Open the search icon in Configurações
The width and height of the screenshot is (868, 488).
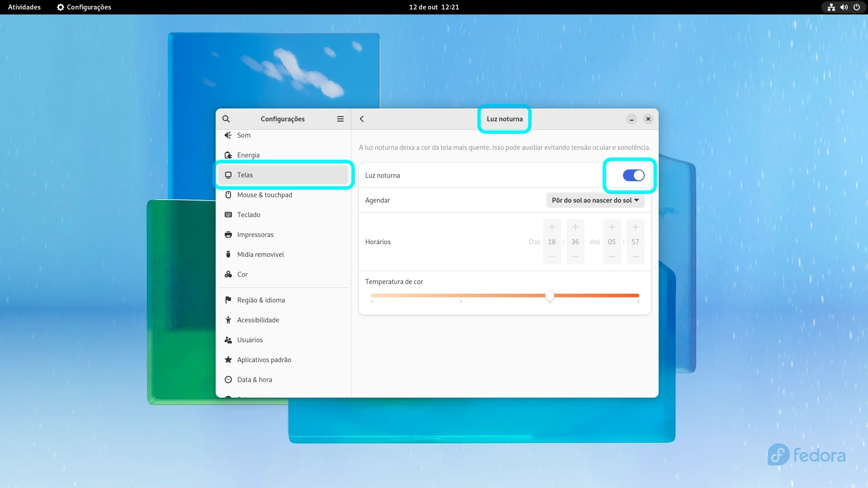(226, 119)
